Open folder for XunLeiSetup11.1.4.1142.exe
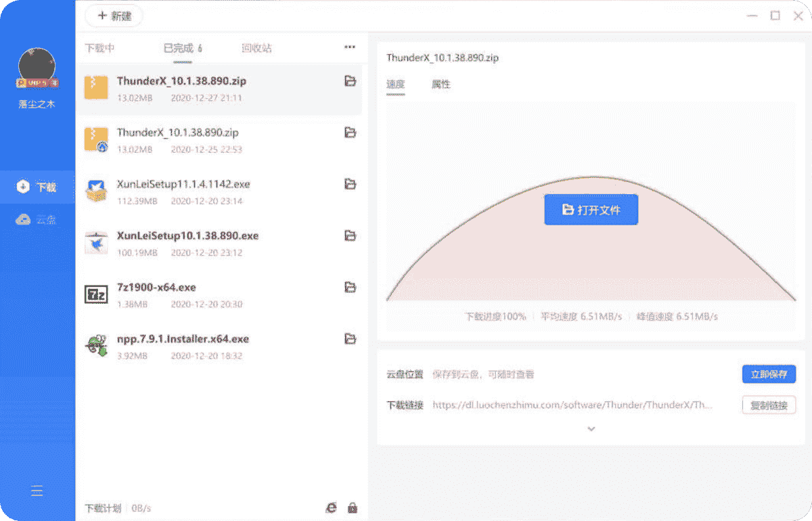Image resolution: width=812 pixels, height=521 pixels. 350,184
